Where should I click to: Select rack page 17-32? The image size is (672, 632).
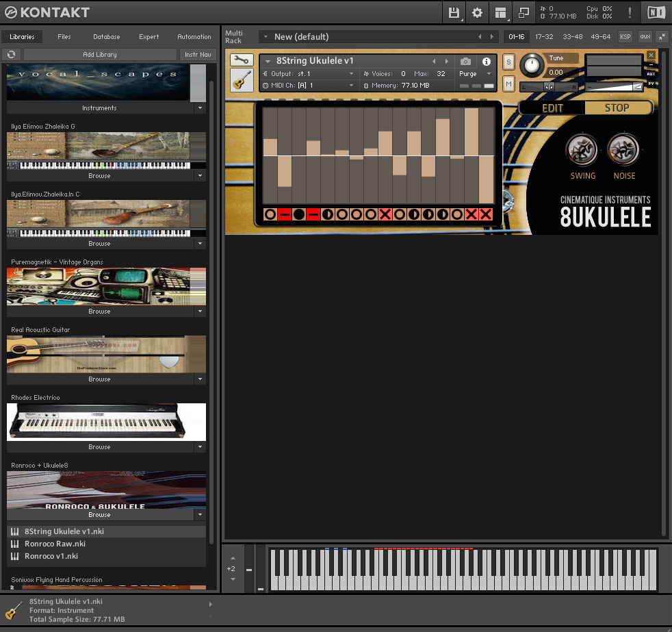pyautogui.click(x=544, y=37)
